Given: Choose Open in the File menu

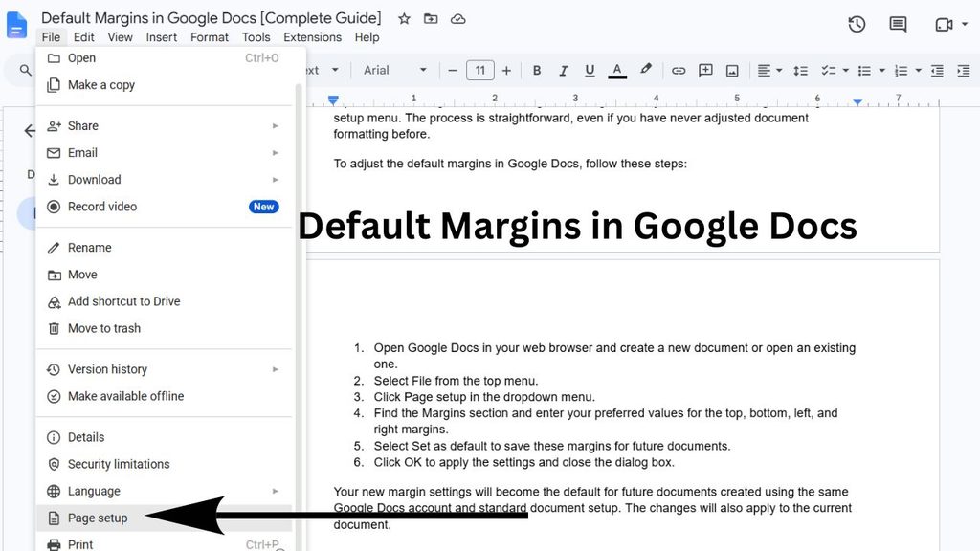Looking at the screenshot, I should (164, 58).
